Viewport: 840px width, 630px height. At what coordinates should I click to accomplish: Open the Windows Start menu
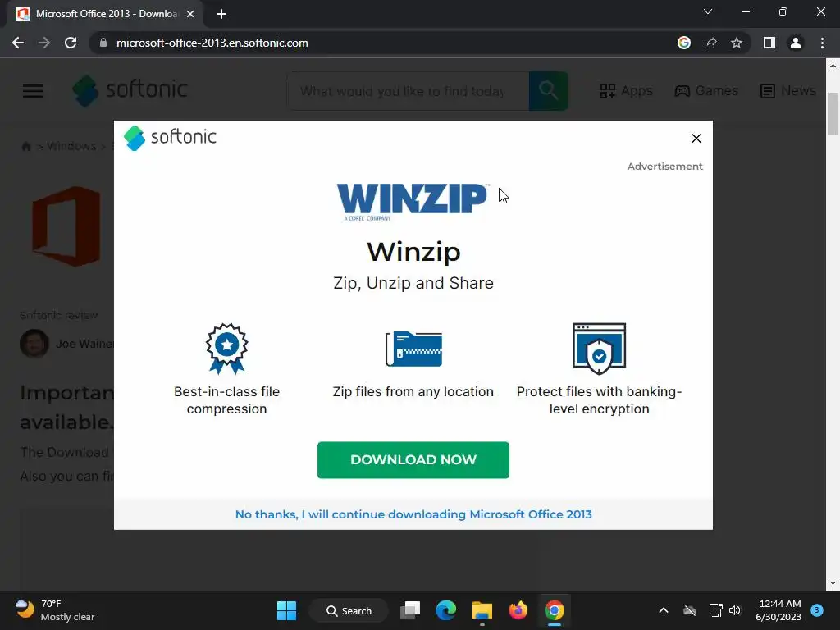point(286,610)
